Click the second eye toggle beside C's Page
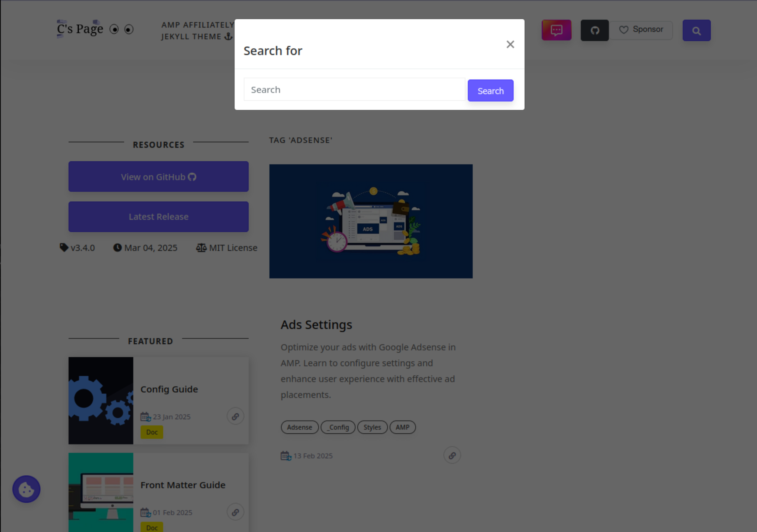Viewport: 757px width, 532px height. tap(128, 29)
